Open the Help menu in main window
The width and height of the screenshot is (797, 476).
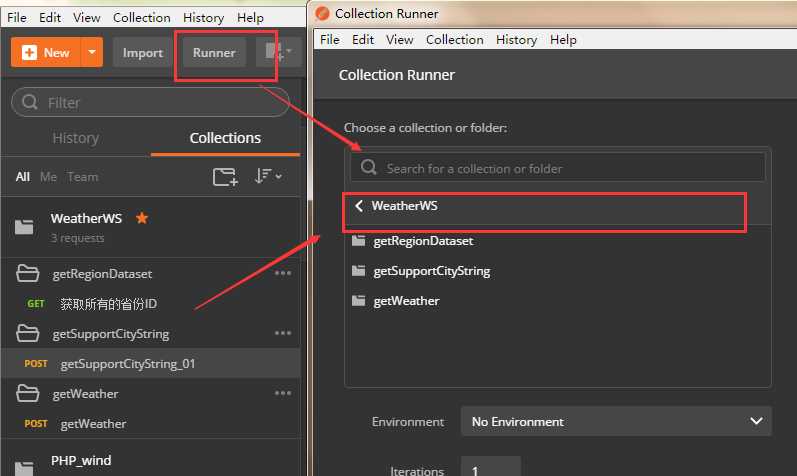point(250,18)
